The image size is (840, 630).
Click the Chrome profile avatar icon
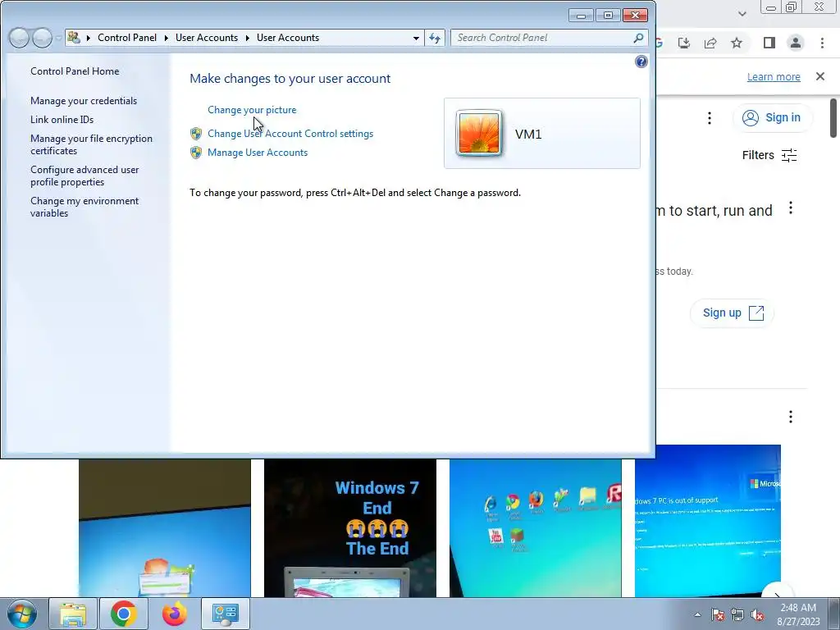coord(796,43)
